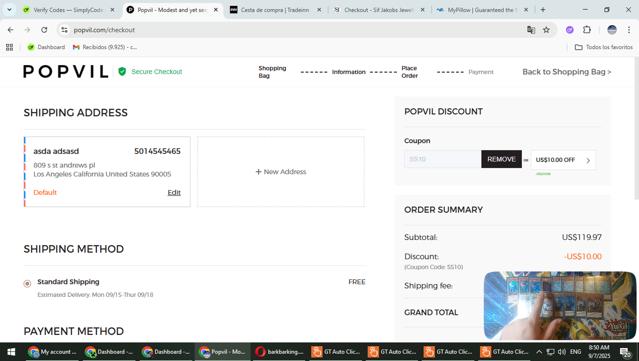The image size is (639, 361).
Task: Open the Windows Start menu
Action: [x=11, y=352]
